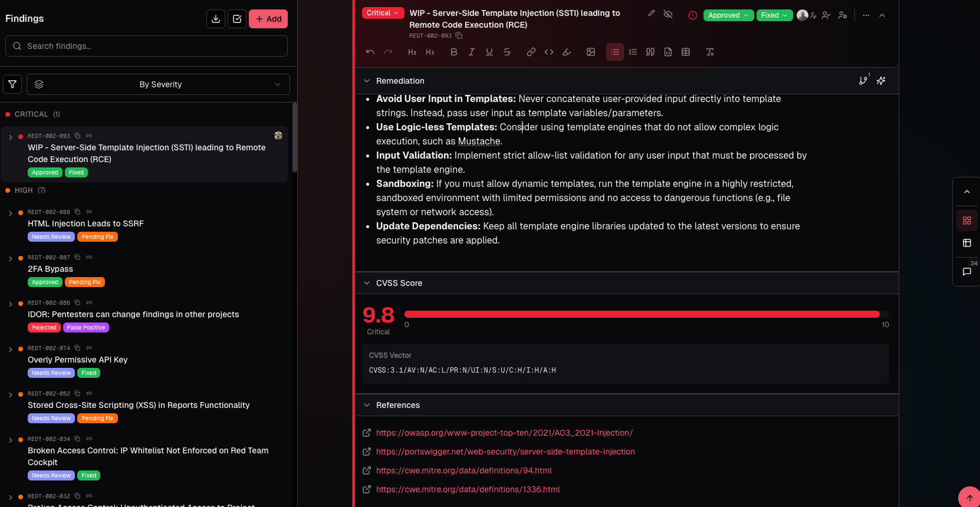Click the Add finding button
980x507 pixels.
tap(268, 19)
